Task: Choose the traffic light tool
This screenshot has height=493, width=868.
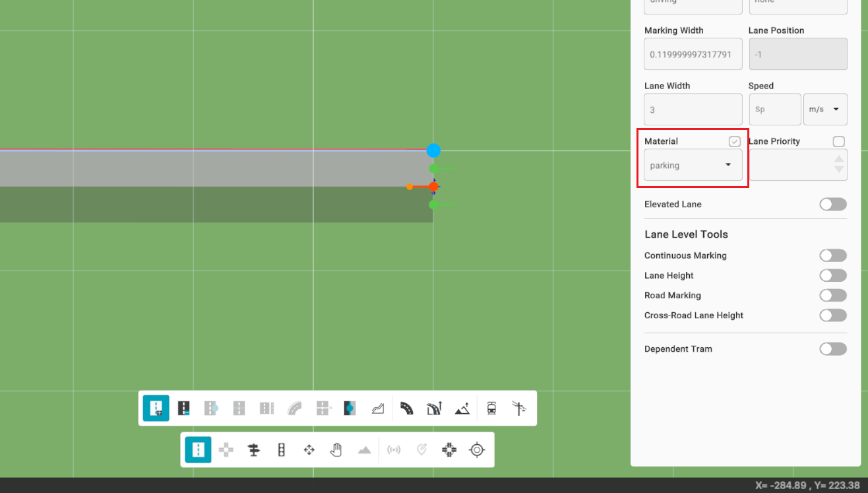Action: pyautogui.click(x=282, y=450)
